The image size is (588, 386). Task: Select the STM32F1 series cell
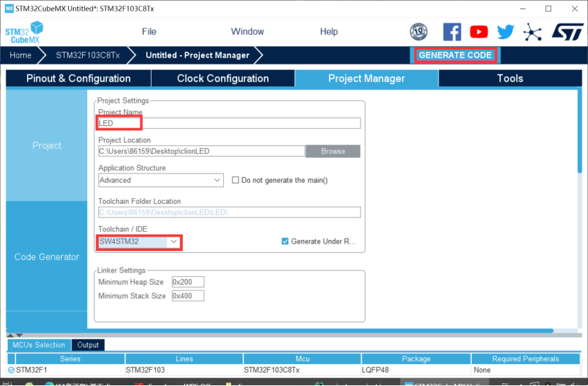coord(70,370)
